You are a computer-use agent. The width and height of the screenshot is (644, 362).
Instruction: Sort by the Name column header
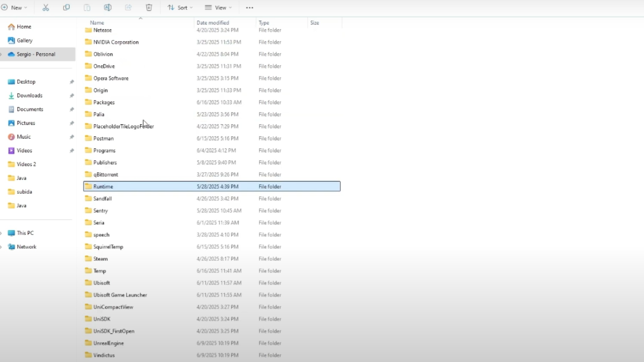coord(97,23)
